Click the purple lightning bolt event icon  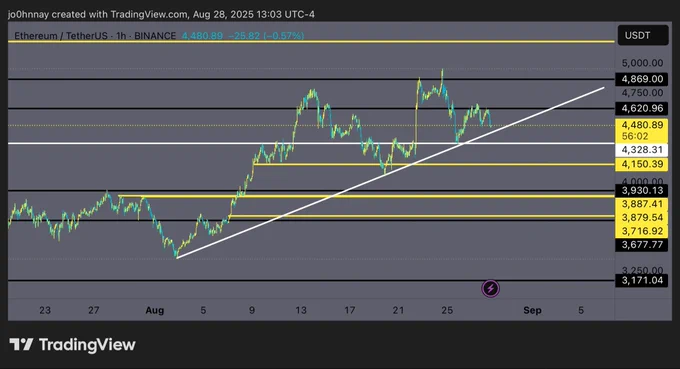point(490,288)
